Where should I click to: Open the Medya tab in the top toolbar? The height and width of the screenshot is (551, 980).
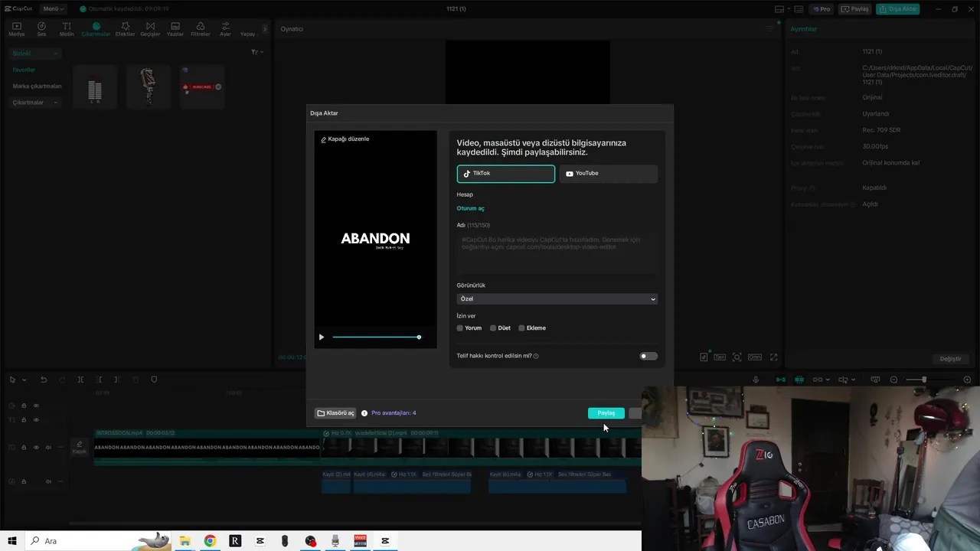[16, 29]
